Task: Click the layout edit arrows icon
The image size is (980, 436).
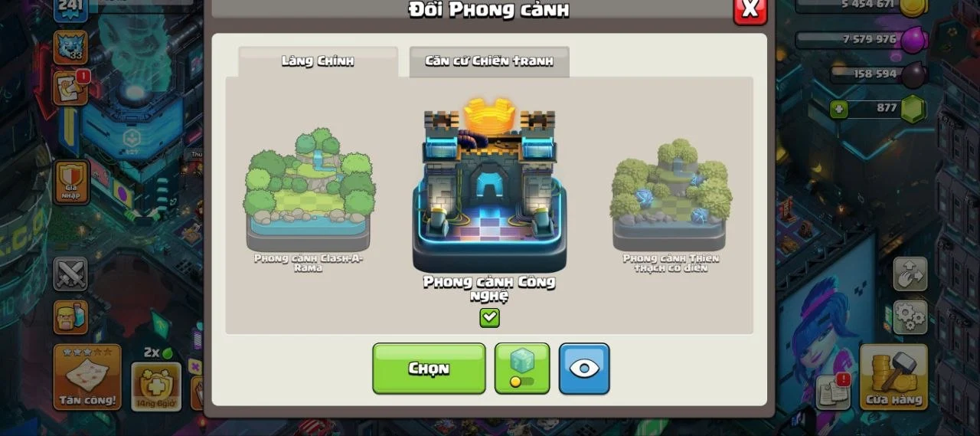Action: coord(910,274)
